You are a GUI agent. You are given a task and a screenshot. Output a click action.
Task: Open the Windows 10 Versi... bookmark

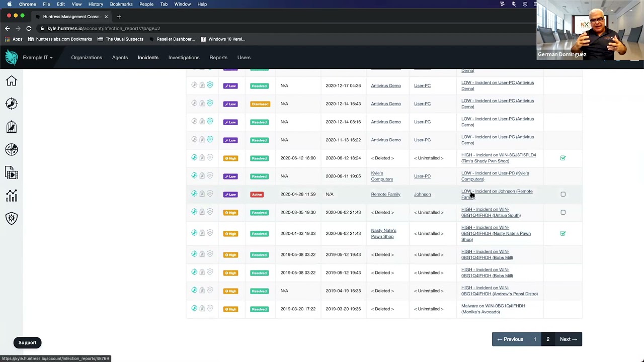click(x=223, y=39)
